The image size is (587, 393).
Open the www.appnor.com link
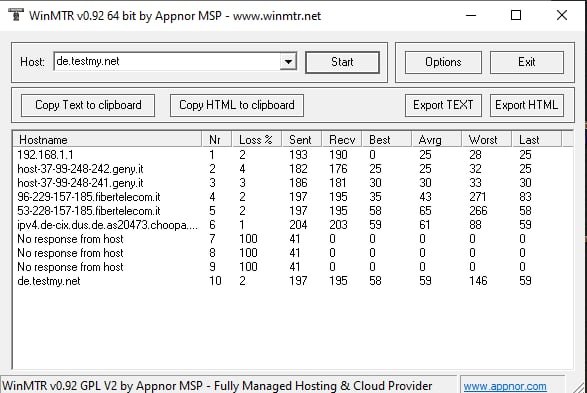pos(505,386)
